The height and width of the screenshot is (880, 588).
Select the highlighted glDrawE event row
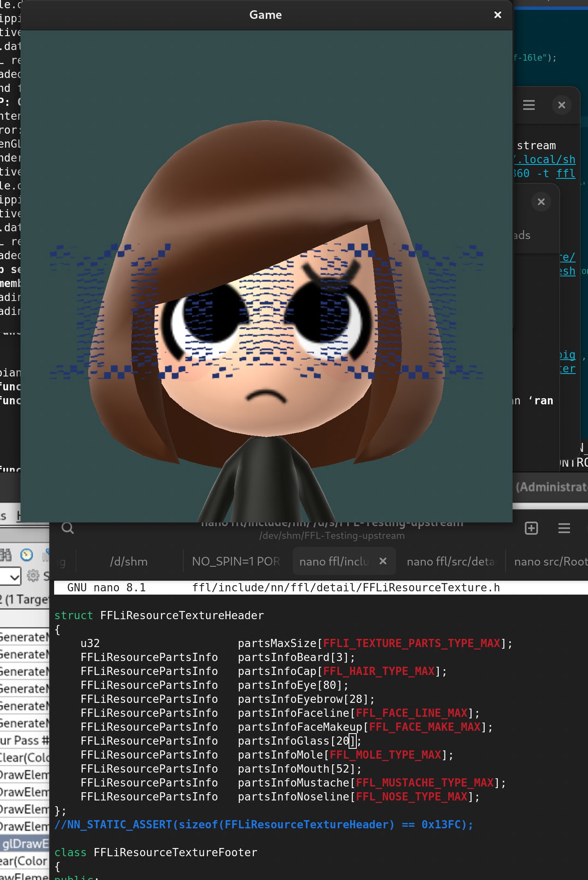(x=25, y=844)
